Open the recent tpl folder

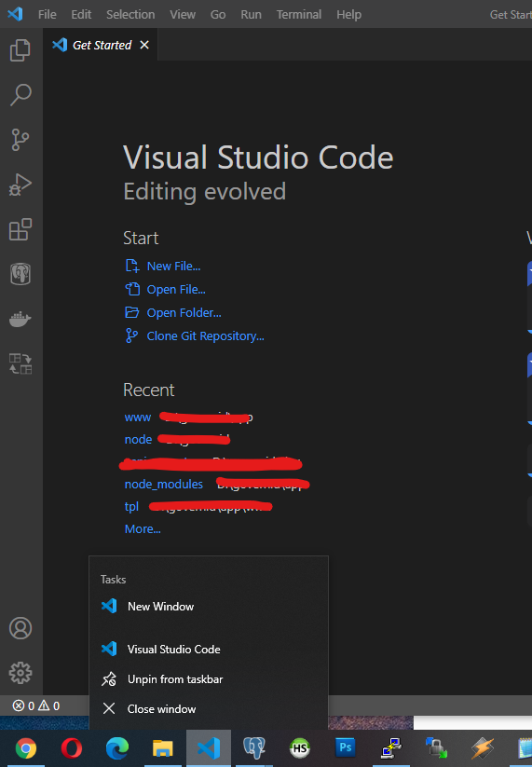pyautogui.click(x=131, y=506)
